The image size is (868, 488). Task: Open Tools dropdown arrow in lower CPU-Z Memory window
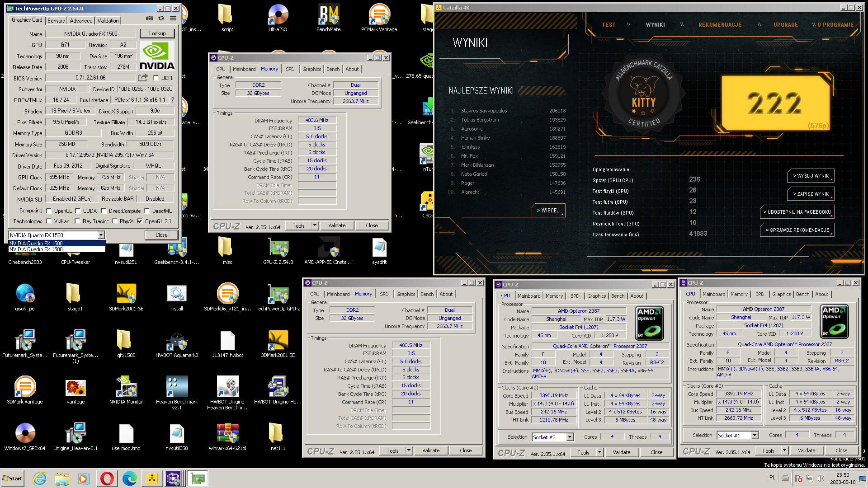(x=409, y=450)
